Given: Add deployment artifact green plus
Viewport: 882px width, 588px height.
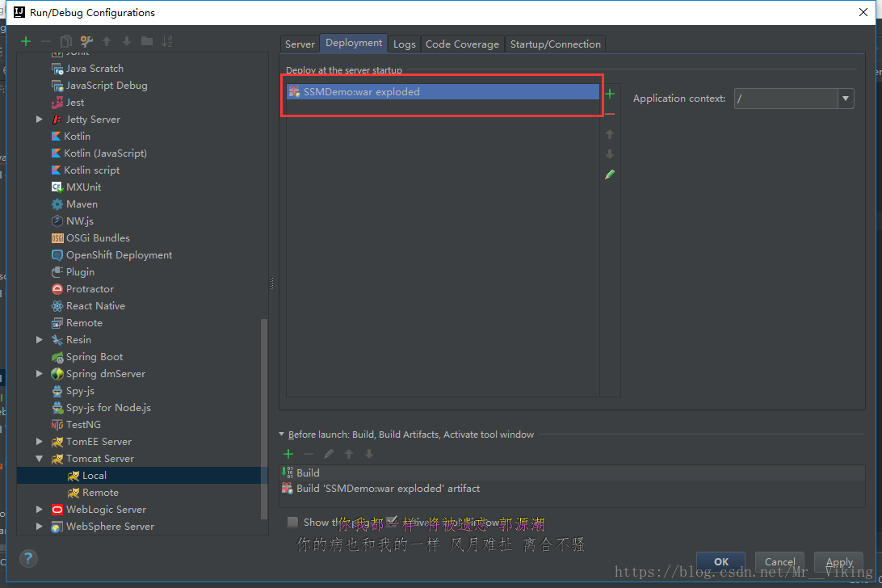Looking at the screenshot, I should tap(610, 94).
